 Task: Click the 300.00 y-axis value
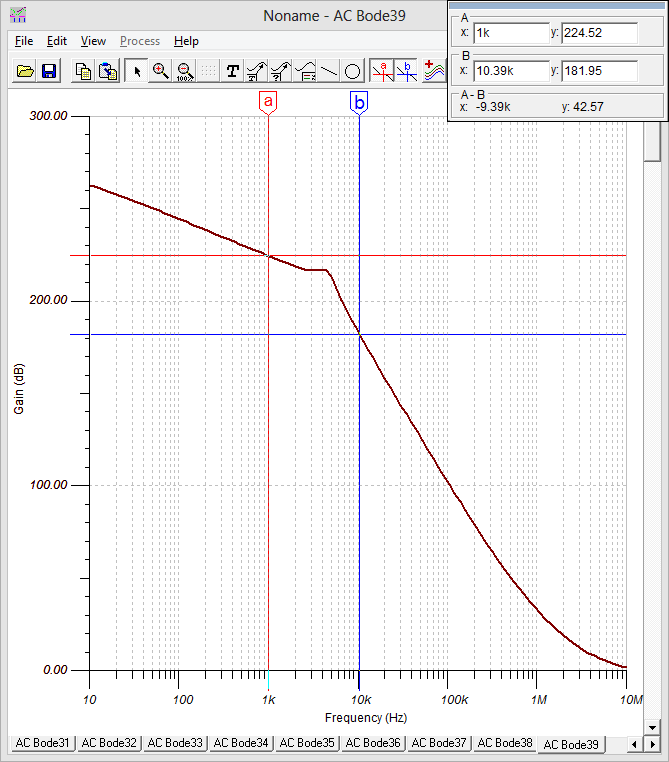click(48, 116)
